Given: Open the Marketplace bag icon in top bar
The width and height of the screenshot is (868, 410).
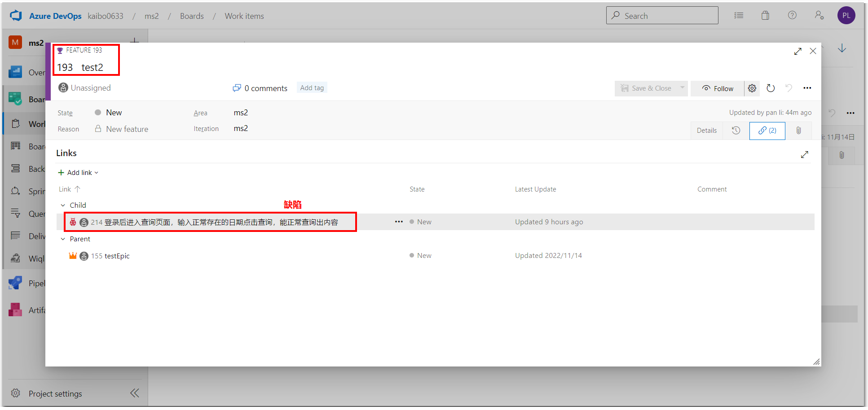Looking at the screenshot, I should (765, 15).
